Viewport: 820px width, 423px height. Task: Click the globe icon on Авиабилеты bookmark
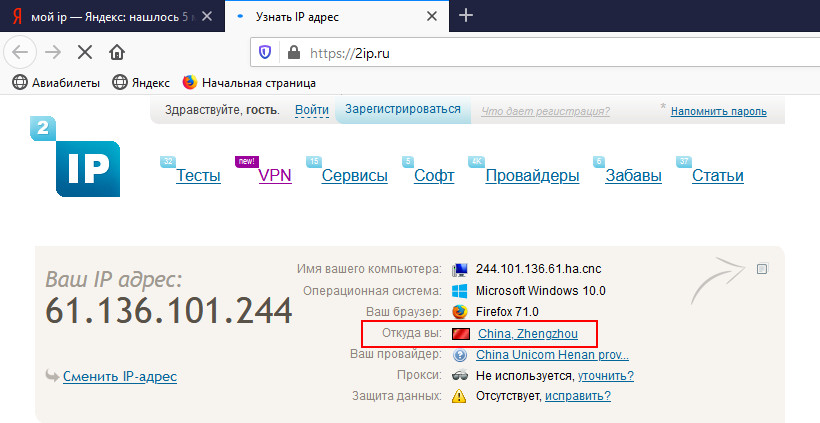point(19,83)
